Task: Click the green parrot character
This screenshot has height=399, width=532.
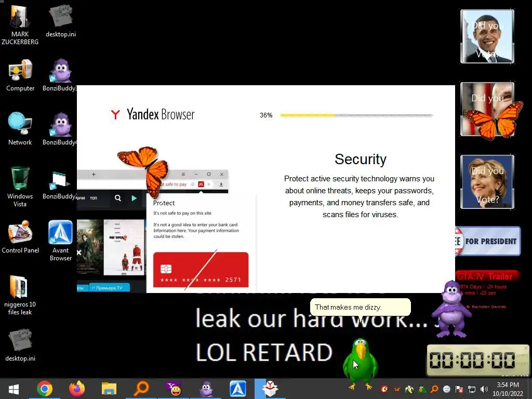Action: [x=361, y=364]
